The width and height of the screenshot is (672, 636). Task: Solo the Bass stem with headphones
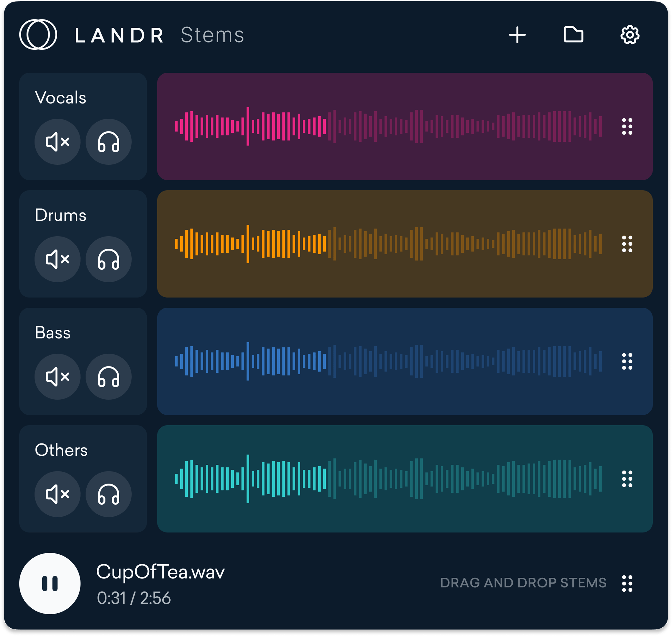[108, 377]
